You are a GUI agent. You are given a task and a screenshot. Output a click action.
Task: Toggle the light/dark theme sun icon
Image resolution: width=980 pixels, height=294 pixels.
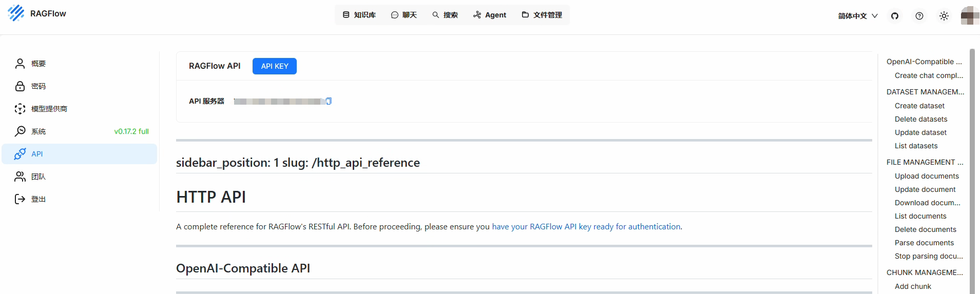click(944, 16)
